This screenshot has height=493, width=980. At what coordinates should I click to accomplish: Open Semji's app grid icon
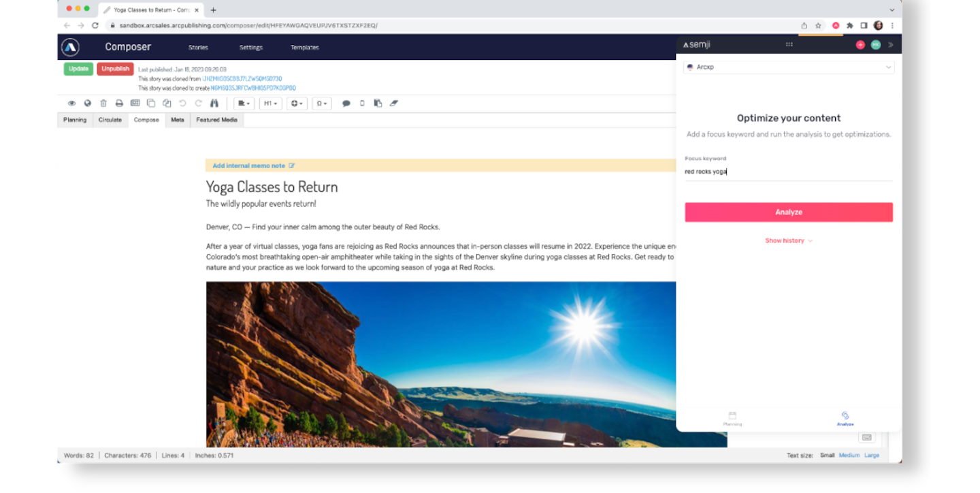tap(789, 44)
